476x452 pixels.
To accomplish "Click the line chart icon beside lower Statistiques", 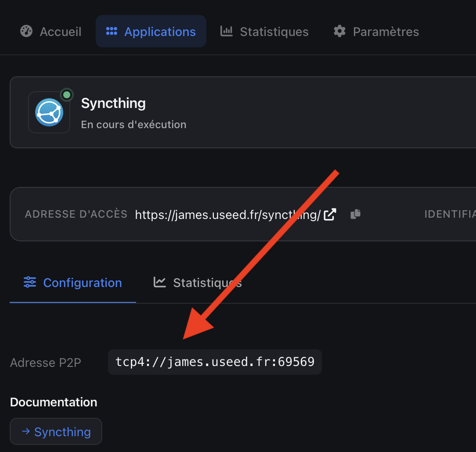I will (x=160, y=282).
